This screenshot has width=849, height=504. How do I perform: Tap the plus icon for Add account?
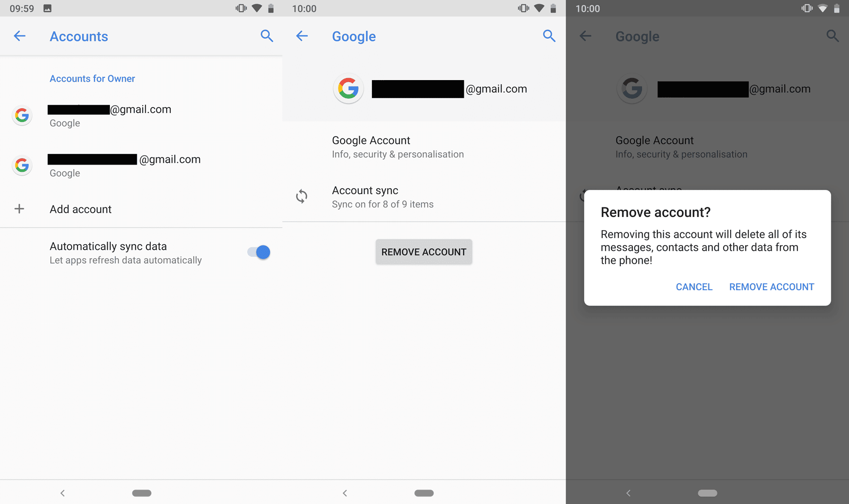[20, 209]
